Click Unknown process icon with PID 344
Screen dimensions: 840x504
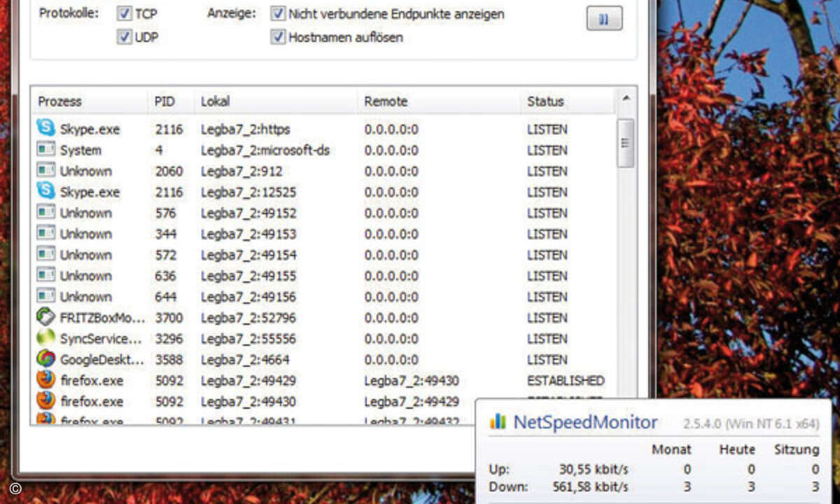click(x=45, y=234)
